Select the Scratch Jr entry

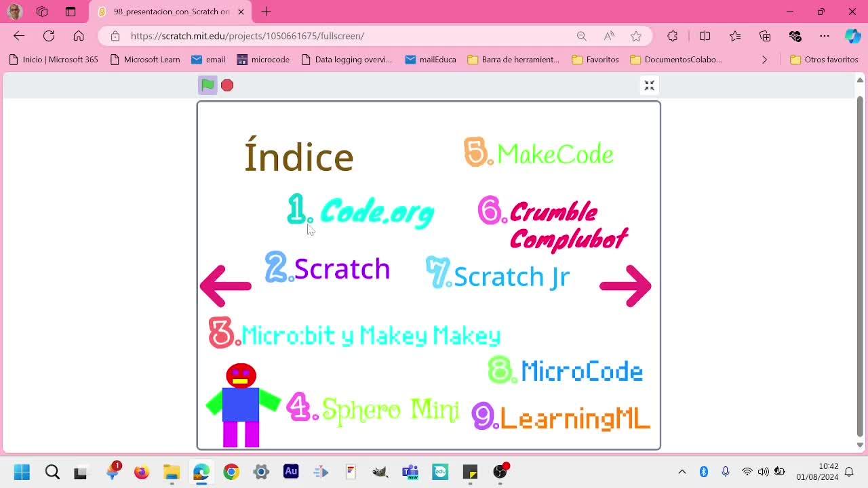click(498, 274)
